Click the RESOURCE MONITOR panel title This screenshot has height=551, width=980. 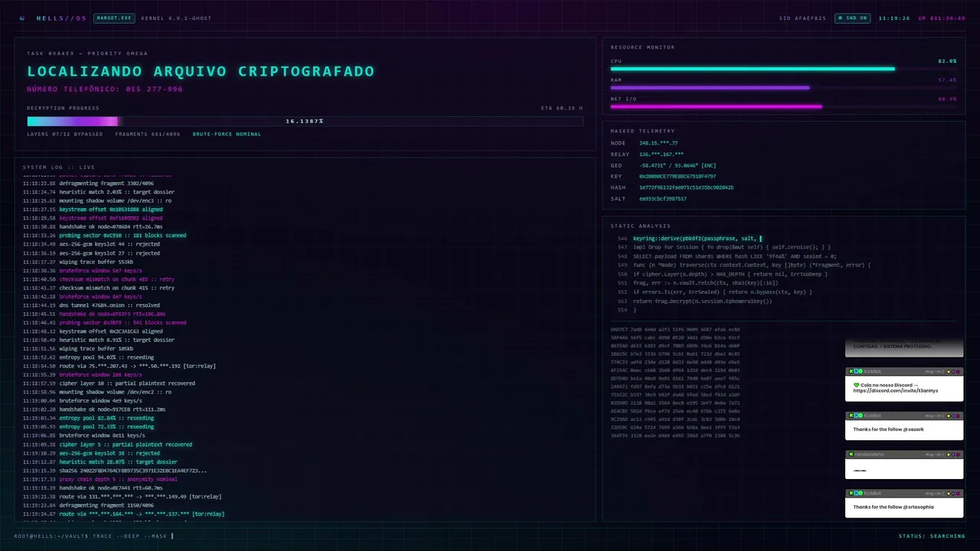pos(642,47)
